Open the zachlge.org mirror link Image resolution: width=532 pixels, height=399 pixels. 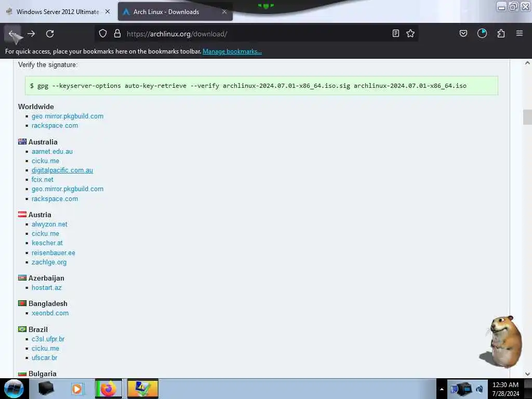[x=49, y=262]
